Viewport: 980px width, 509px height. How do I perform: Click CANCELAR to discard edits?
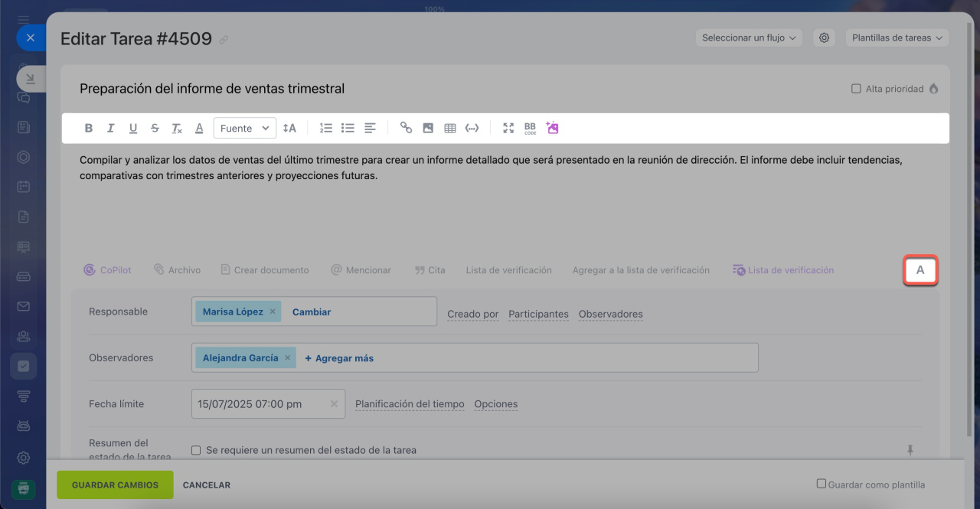[207, 485]
